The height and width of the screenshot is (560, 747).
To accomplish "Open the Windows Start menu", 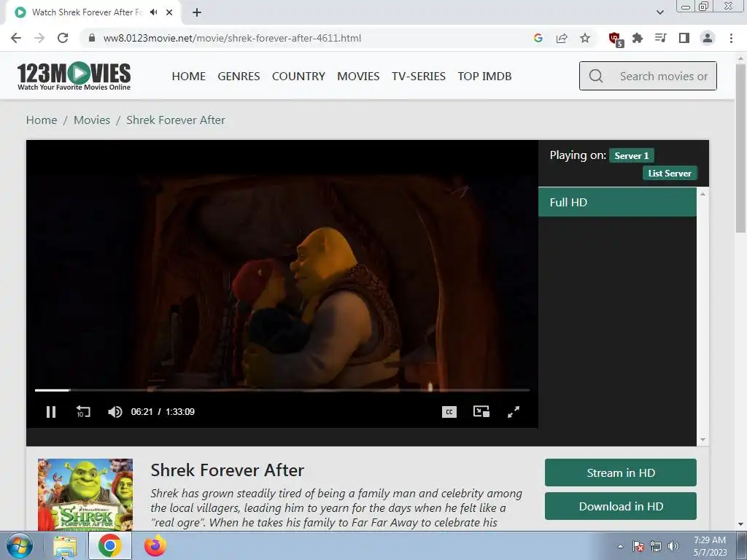I will [x=20, y=545].
